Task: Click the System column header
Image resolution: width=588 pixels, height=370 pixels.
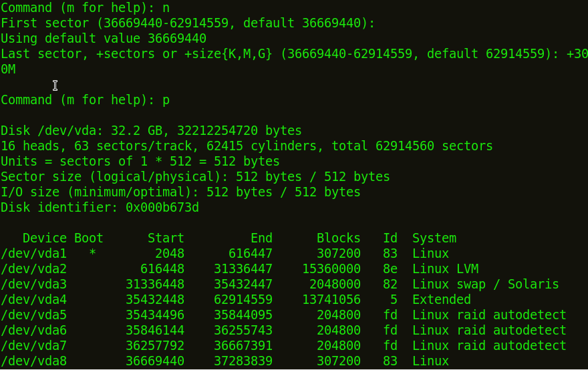Action: [x=434, y=238]
